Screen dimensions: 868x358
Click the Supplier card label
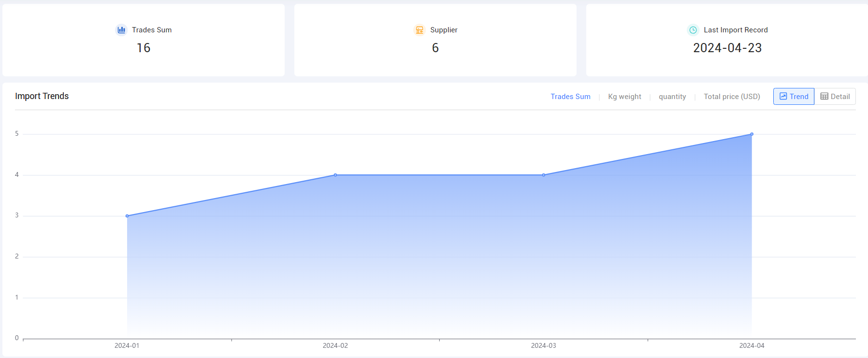click(x=444, y=30)
